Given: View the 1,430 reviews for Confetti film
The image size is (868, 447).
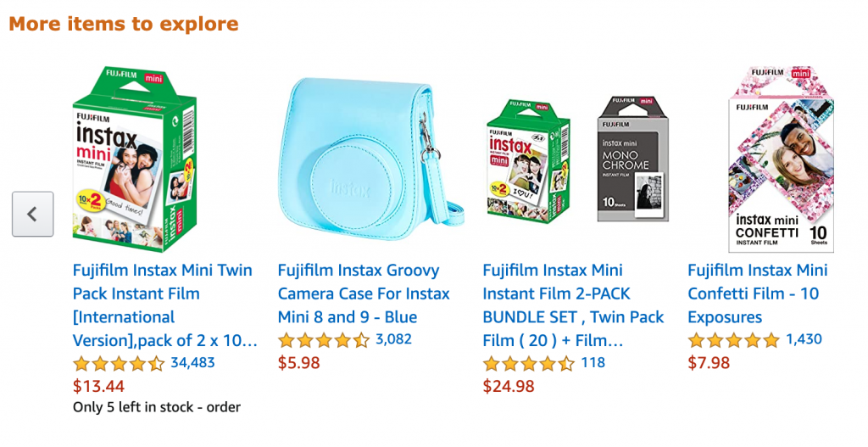Looking at the screenshot, I should tap(804, 339).
